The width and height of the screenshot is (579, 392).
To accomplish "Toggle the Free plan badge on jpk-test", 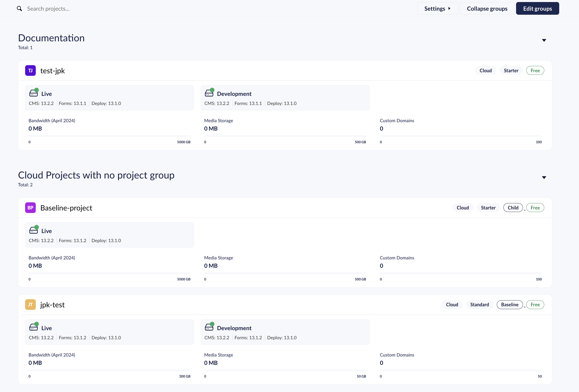I will pyautogui.click(x=535, y=305).
